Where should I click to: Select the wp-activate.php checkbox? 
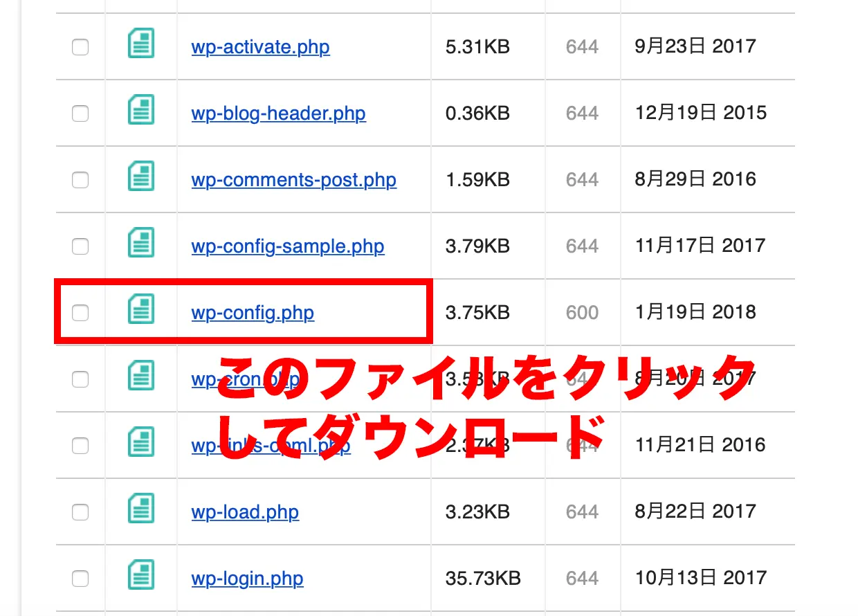[81, 47]
